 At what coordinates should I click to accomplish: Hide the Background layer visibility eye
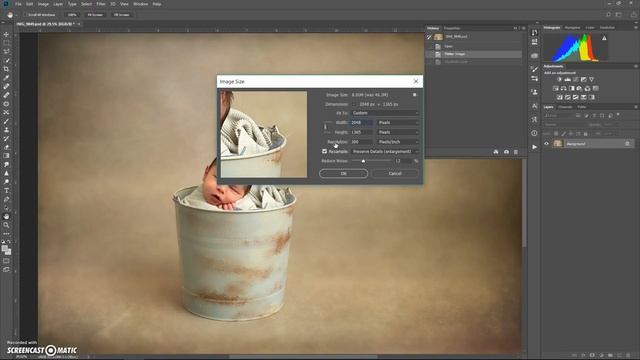point(547,144)
